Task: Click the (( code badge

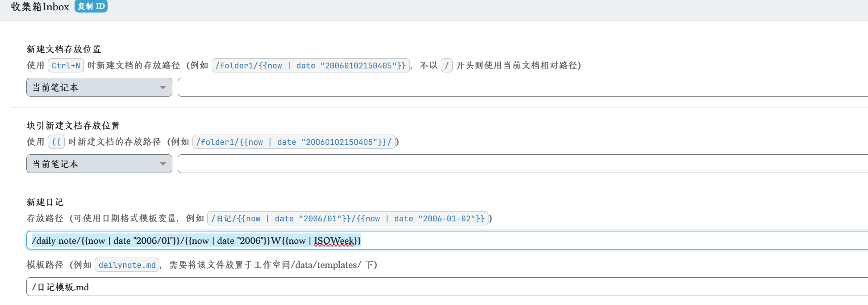Action: click(x=57, y=142)
